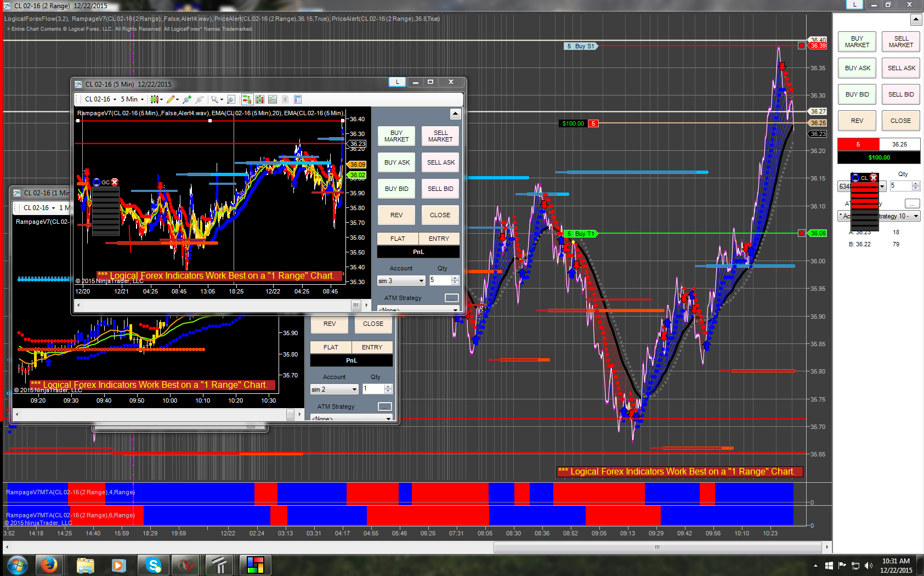Screen dimensions: 924x576
Task: Click the zoom in icon in 5 Min toolbar
Action: (187, 99)
